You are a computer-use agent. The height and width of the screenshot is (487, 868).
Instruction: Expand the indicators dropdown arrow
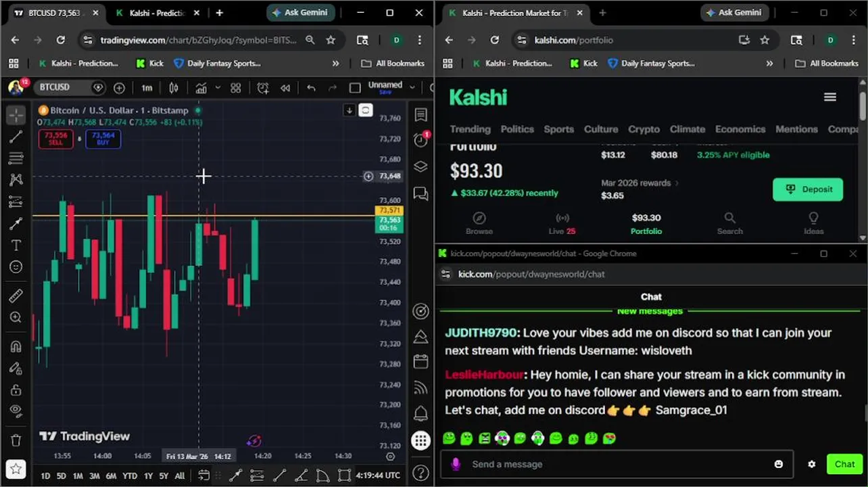[218, 88]
